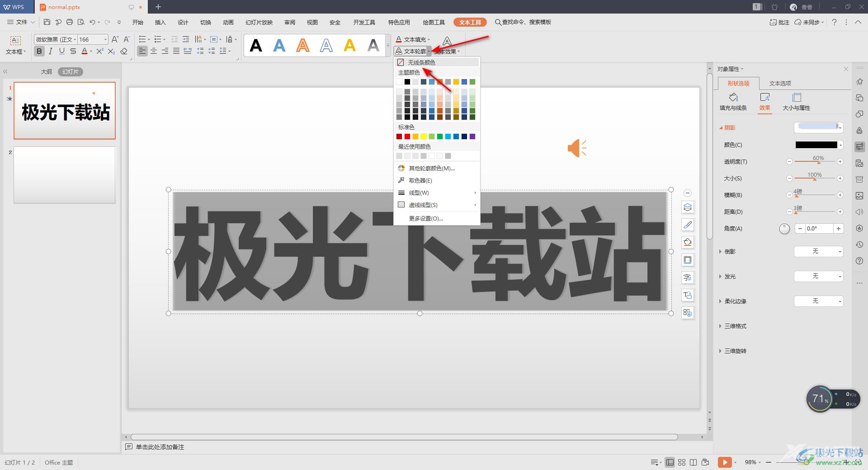Open the 大小与属性 panel icon
Image resolution: width=868 pixels, height=470 pixels.
[797, 97]
